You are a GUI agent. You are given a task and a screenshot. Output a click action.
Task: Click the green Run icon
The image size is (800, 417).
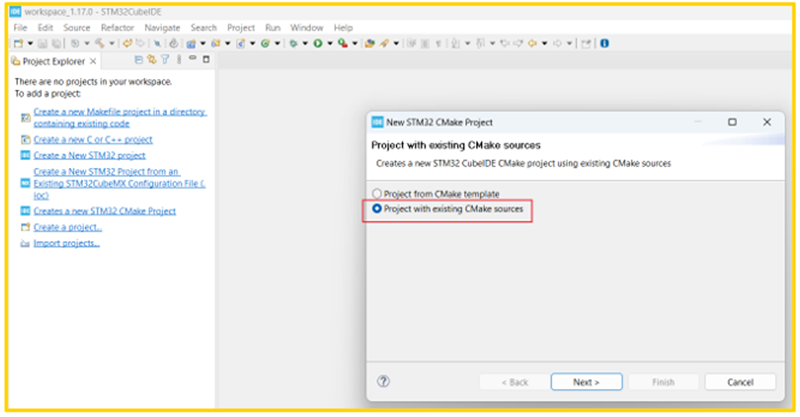(317, 43)
